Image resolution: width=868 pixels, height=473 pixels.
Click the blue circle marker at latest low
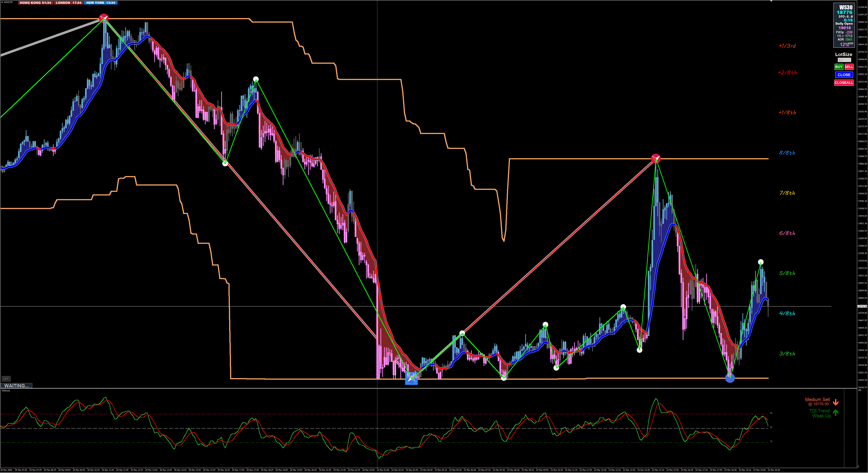coord(730,378)
